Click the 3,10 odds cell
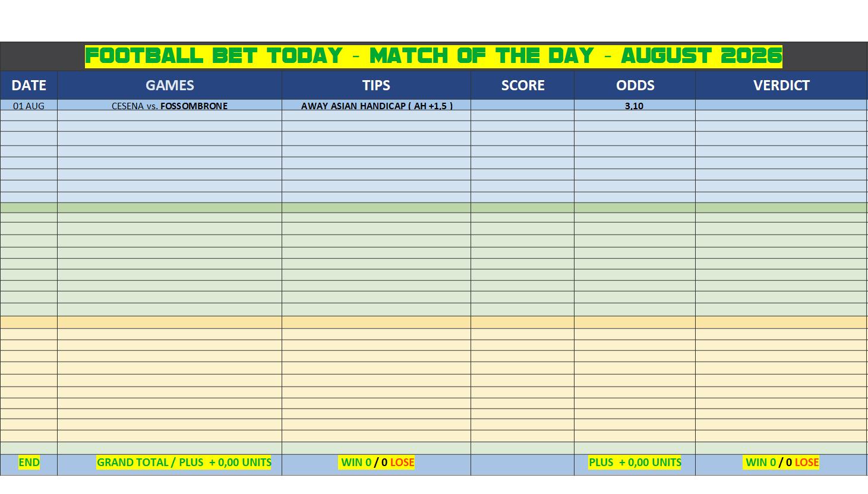The width and height of the screenshot is (868, 494). (x=635, y=105)
